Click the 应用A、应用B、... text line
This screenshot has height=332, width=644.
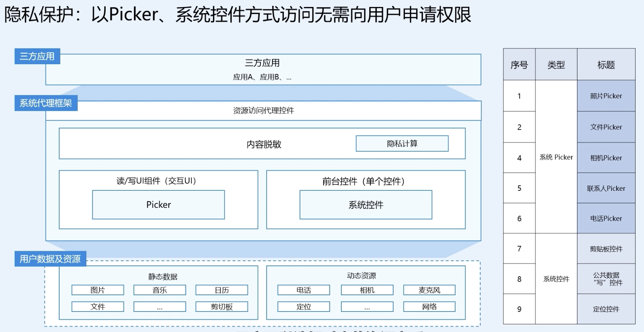[262, 77]
